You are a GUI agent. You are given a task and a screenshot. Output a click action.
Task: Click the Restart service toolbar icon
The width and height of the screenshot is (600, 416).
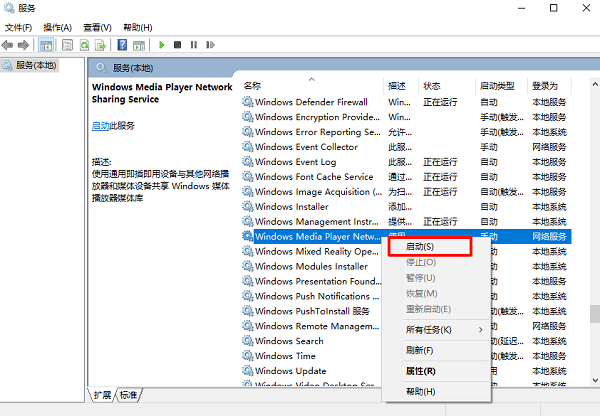click(210, 45)
